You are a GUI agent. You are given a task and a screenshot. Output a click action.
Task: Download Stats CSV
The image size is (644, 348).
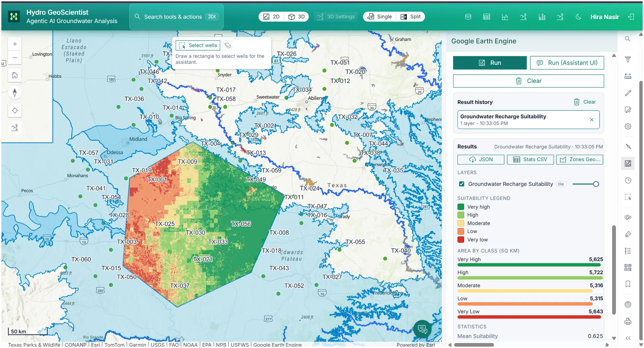pyautogui.click(x=530, y=159)
